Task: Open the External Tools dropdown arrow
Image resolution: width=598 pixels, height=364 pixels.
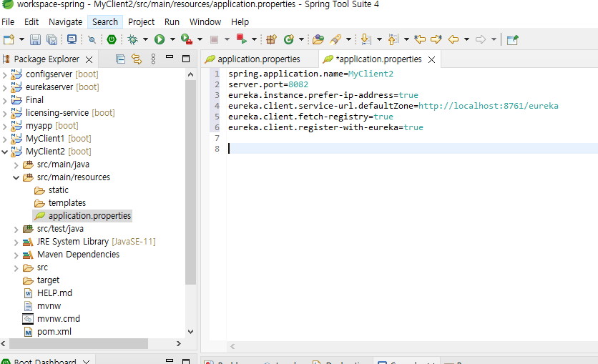Action: [x=200, y=39]
